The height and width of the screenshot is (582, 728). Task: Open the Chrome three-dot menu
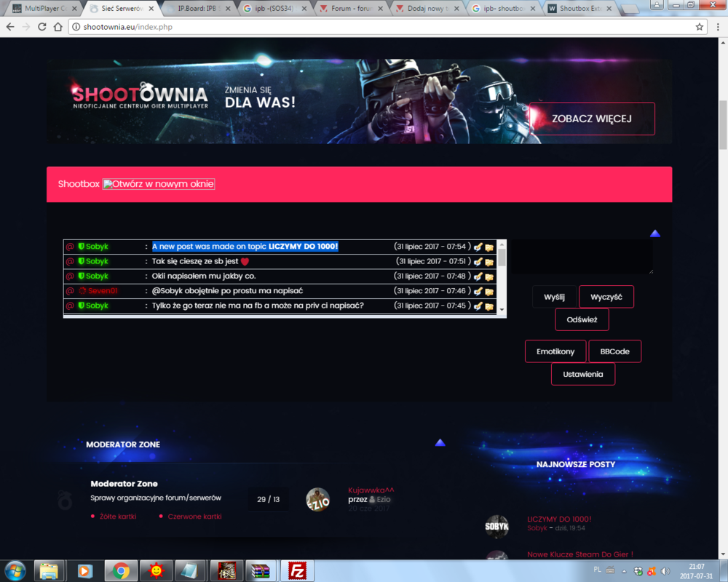716,27
